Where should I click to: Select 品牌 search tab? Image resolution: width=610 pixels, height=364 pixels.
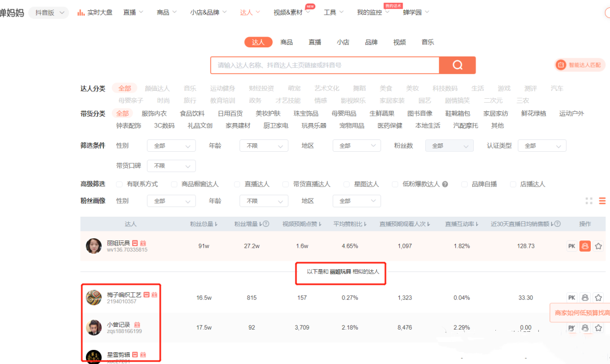(372, 42)
